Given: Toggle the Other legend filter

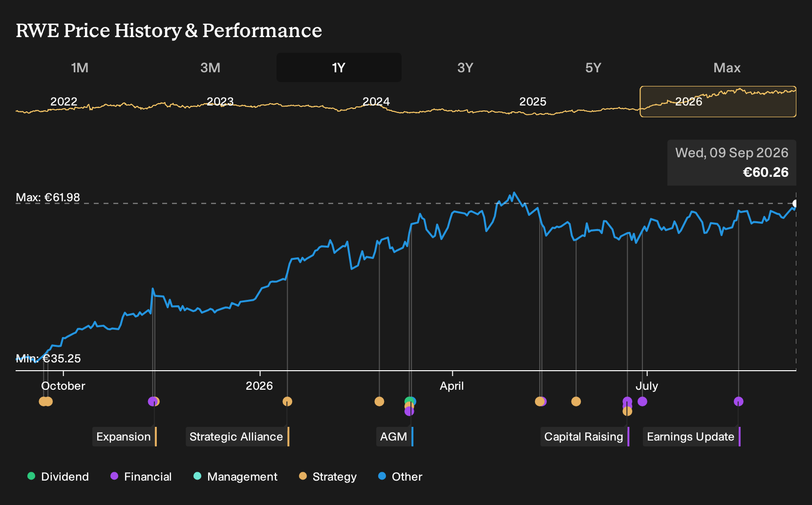Looking at the screenshot, I should click(400, 477).
